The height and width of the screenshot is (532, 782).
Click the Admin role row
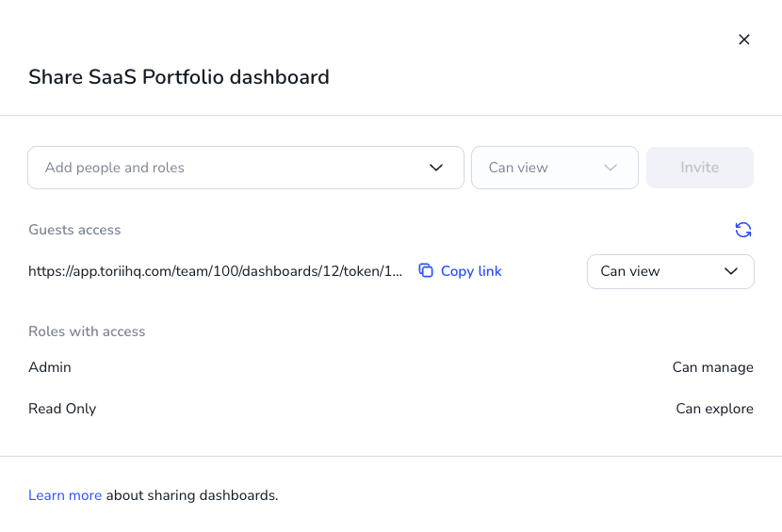pos(390,367)
